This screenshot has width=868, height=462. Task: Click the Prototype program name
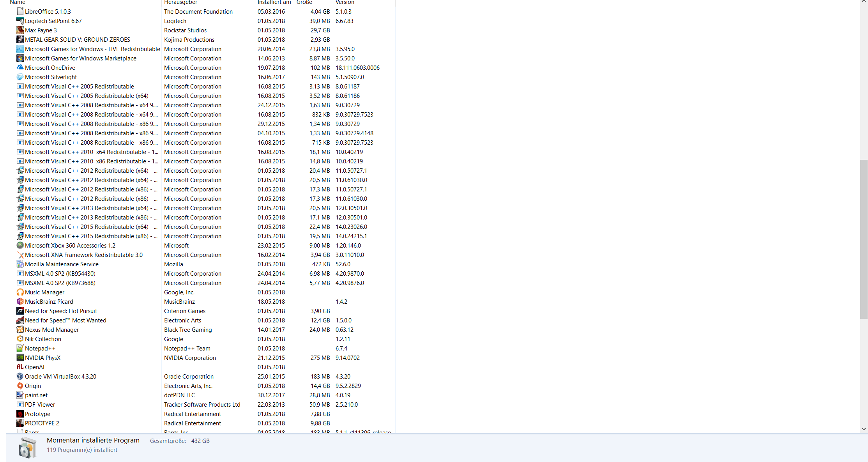click(x=37, y=414)
